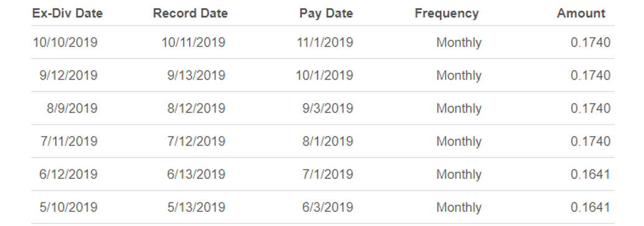Select the 10/10/2019 ex-div date cell
Viewport: 644px width, 226px height.
(65, 42)
